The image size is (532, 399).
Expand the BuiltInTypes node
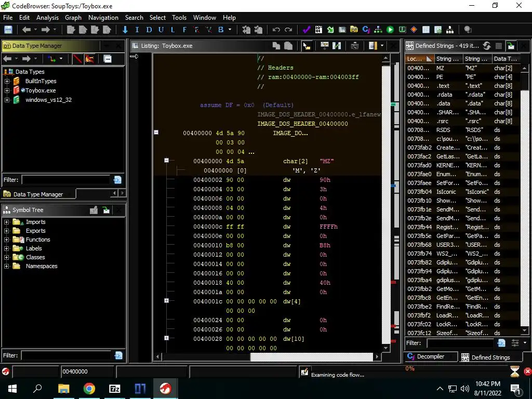coord(7,82)
